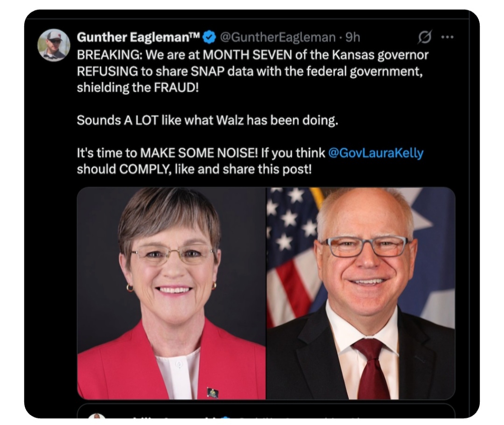Open the @GuntherEagleman handle link
The width and height of the screenshot is (504, 425).
278,38
